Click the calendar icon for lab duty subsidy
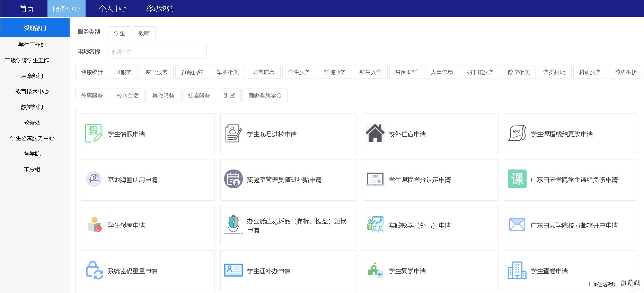The height and width of the screenshot is (293, 644). (x=233, y=179)
